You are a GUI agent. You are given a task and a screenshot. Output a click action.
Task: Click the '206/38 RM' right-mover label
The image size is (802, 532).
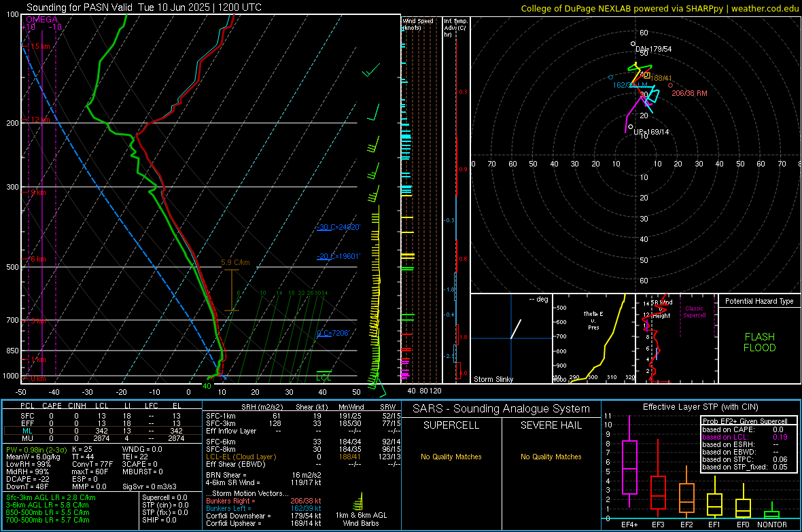click(x=689, y=93)
